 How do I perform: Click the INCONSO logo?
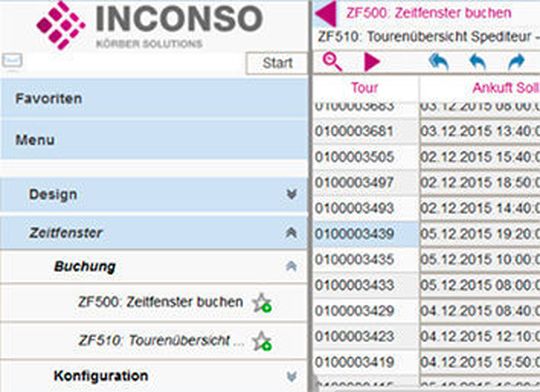point(149,25)
